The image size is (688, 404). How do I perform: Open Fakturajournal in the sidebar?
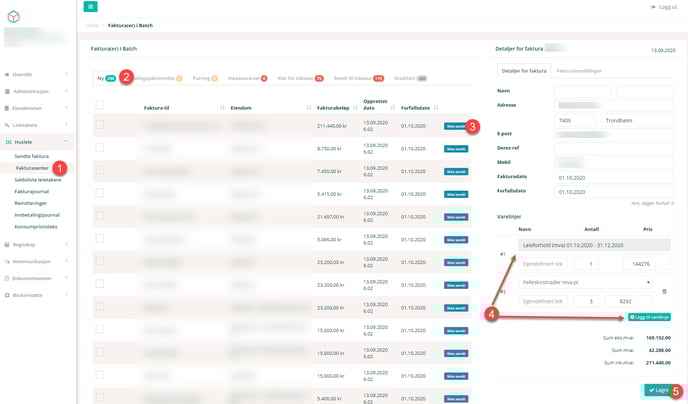[32, 192]
